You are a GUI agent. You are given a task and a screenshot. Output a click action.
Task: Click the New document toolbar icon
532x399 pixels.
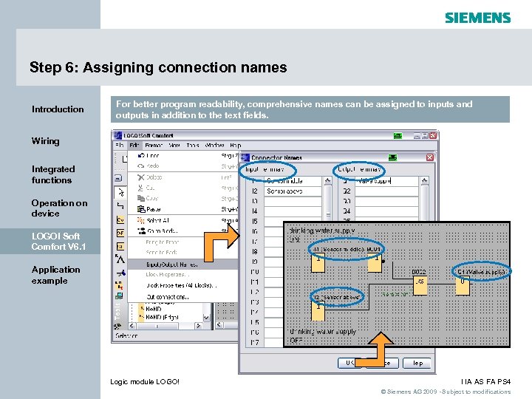[x=125, y=158]
